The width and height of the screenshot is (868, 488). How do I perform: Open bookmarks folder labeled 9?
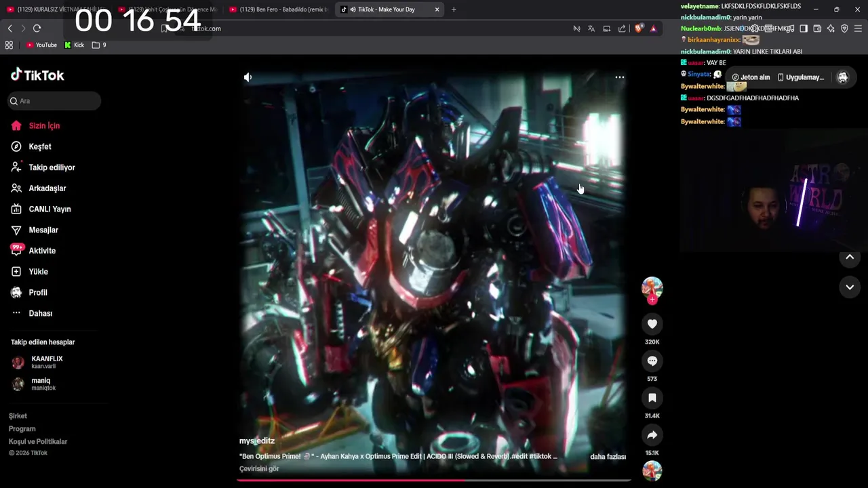(99, 45)
